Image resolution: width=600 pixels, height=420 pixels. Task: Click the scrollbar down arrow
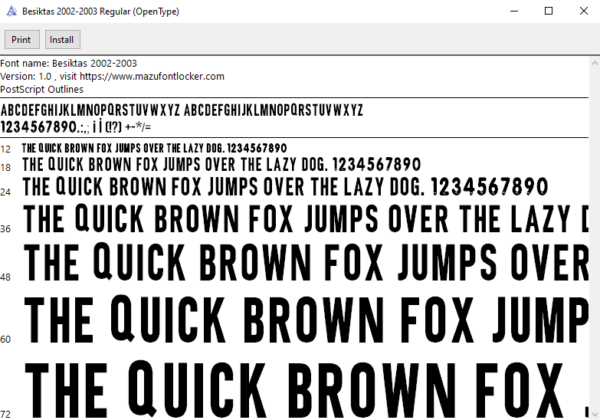[x=595, y=414]
